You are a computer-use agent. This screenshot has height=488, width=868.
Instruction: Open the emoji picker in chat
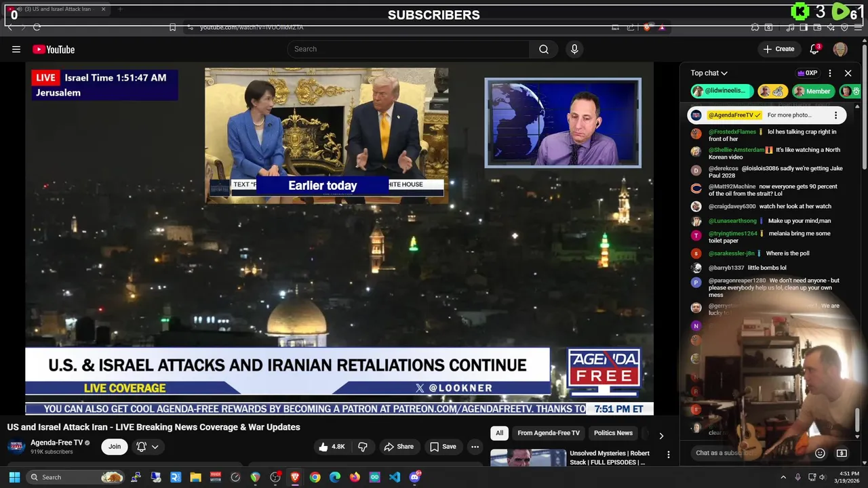820,453
